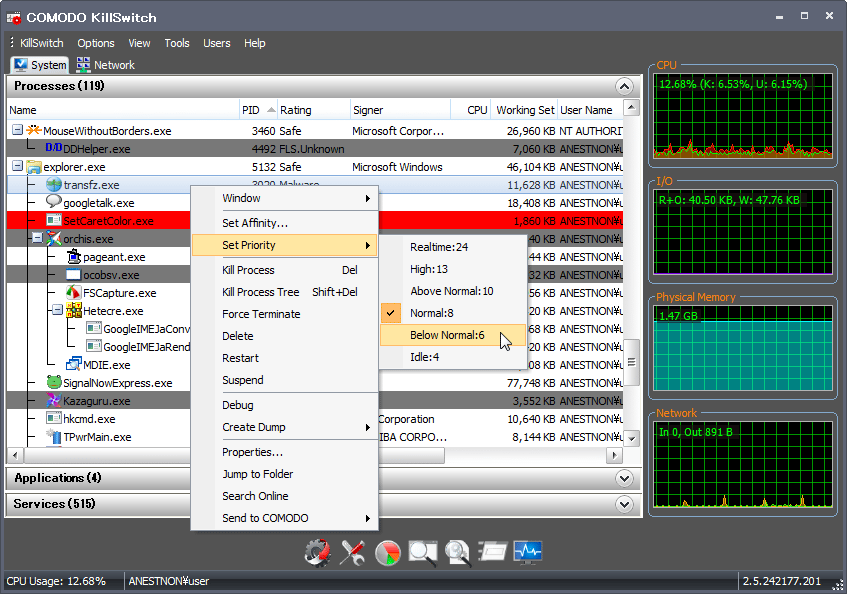Click the FSCapture.exe icon
The image size is (847, 594).
pyautogui.click(x=73, y=293)
